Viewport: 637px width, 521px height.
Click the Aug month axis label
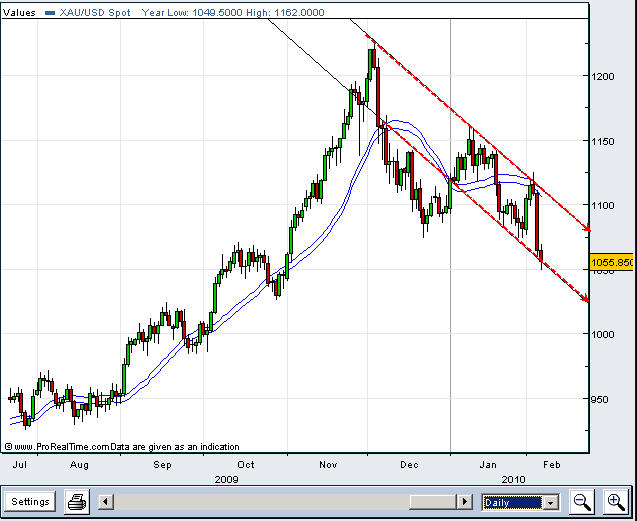pos(79,465)
